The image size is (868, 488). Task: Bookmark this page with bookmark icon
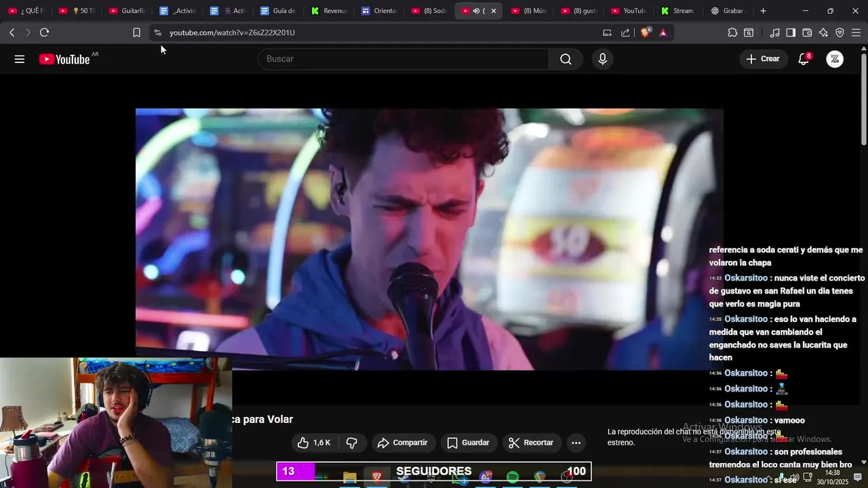(136, 33)
